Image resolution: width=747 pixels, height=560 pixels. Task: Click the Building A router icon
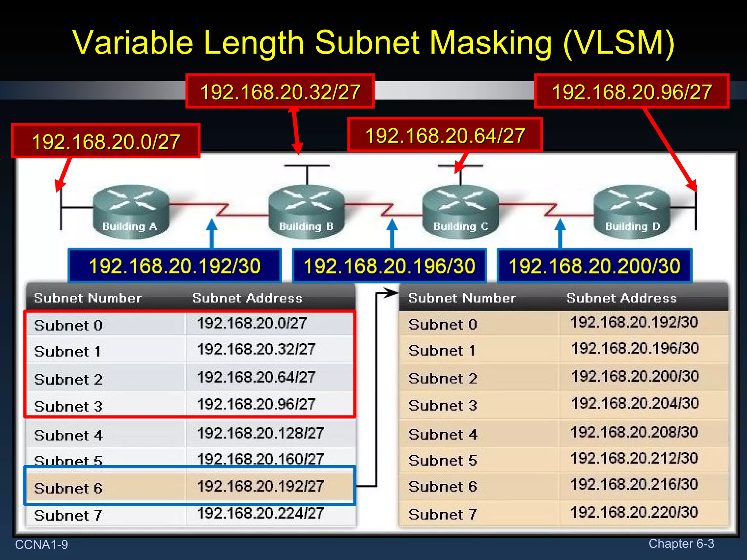coord(131,211)
